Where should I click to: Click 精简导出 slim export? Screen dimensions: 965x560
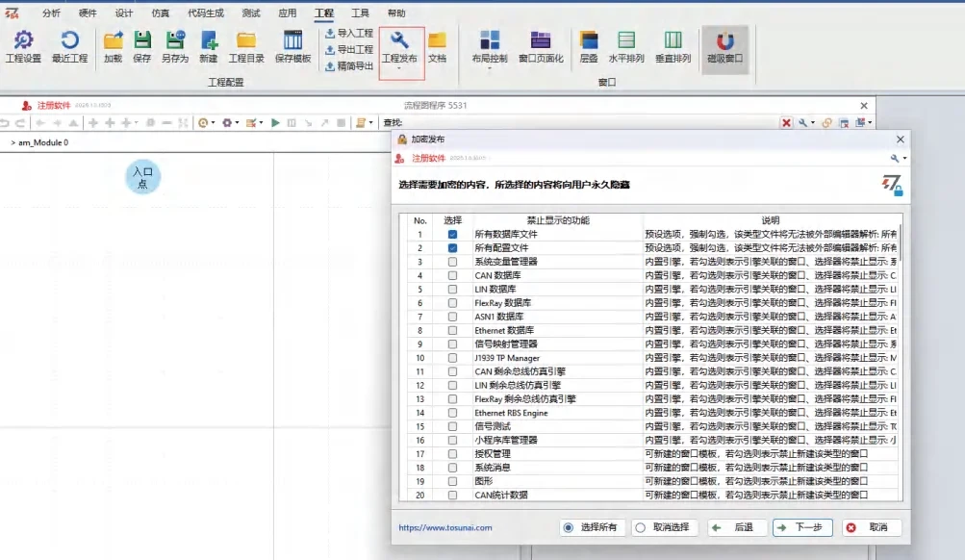point(349,65)
